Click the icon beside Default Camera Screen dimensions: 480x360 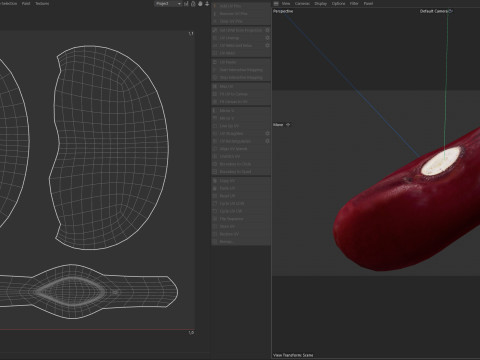450,11
